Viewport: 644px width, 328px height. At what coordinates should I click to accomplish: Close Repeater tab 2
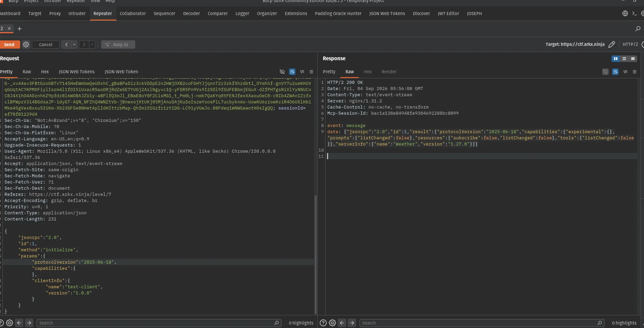click(9, 28)
